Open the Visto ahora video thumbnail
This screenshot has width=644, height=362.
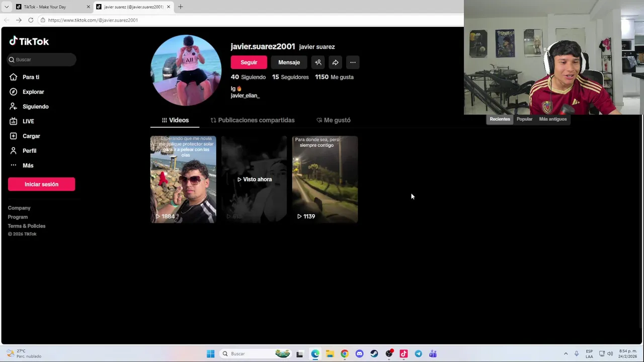pos(254,179)
